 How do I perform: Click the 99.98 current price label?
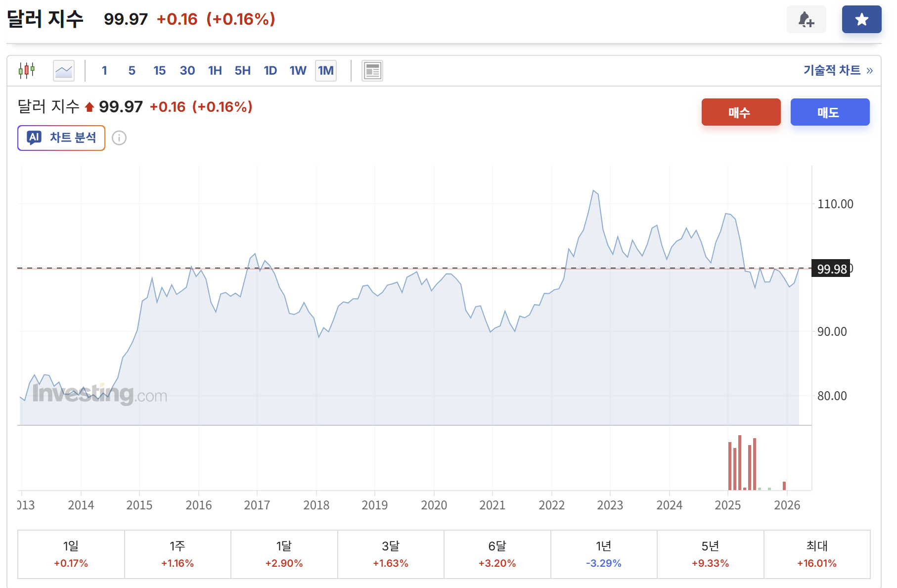831,269
